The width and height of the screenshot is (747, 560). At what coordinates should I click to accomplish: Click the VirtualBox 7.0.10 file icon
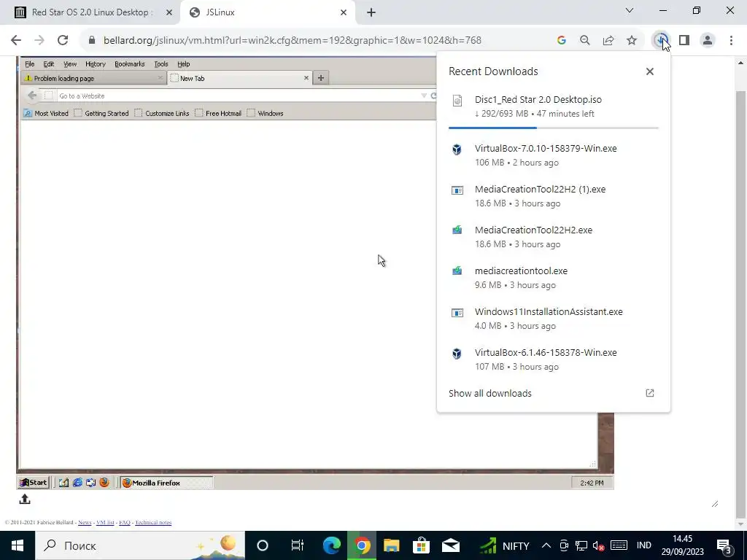point(457,149)
